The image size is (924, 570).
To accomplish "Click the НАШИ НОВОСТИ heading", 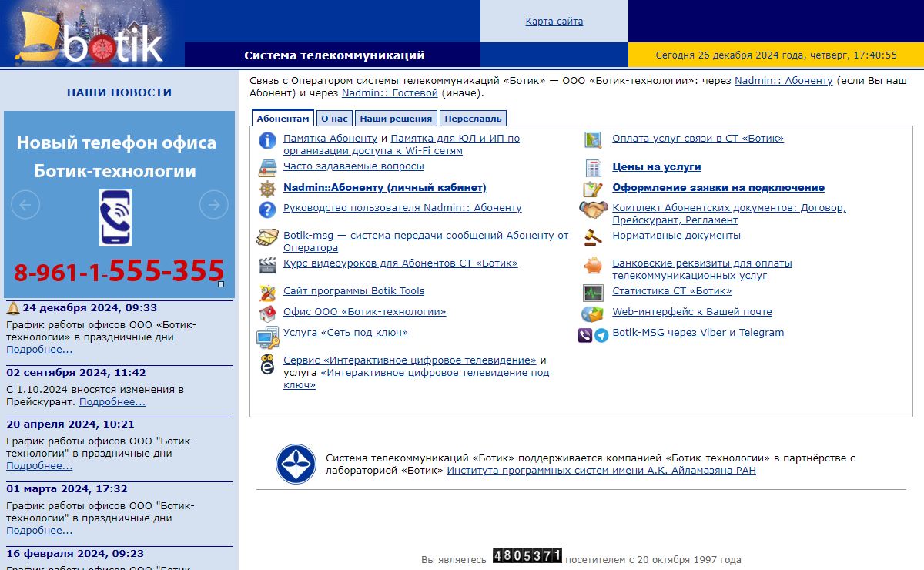I will pos(119,92).
